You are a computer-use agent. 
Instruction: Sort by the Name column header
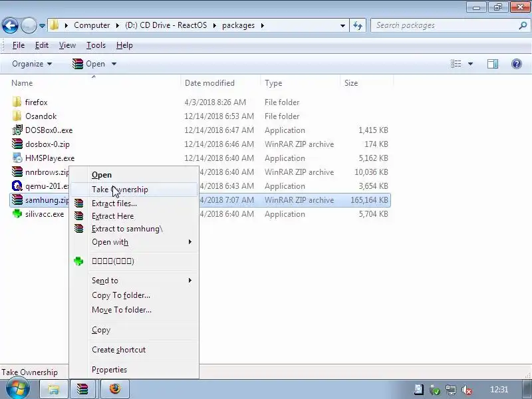22,83
